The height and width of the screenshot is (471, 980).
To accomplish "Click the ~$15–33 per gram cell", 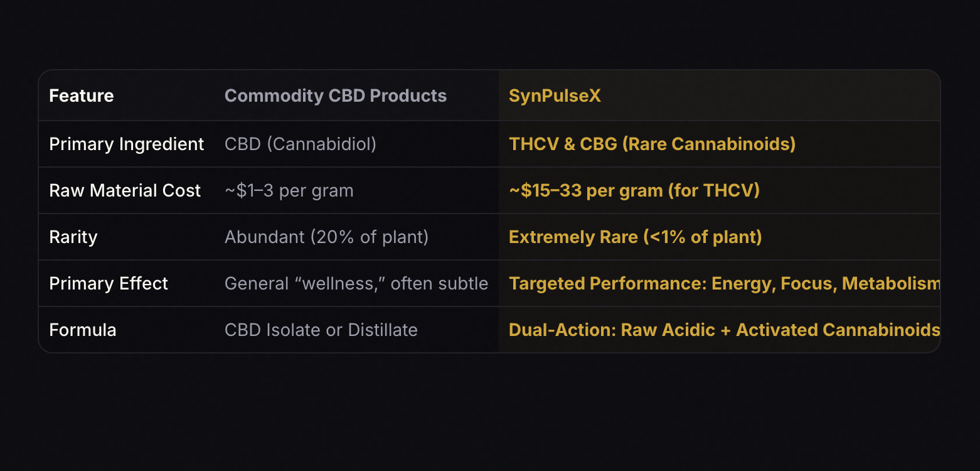I will point(634,190).
